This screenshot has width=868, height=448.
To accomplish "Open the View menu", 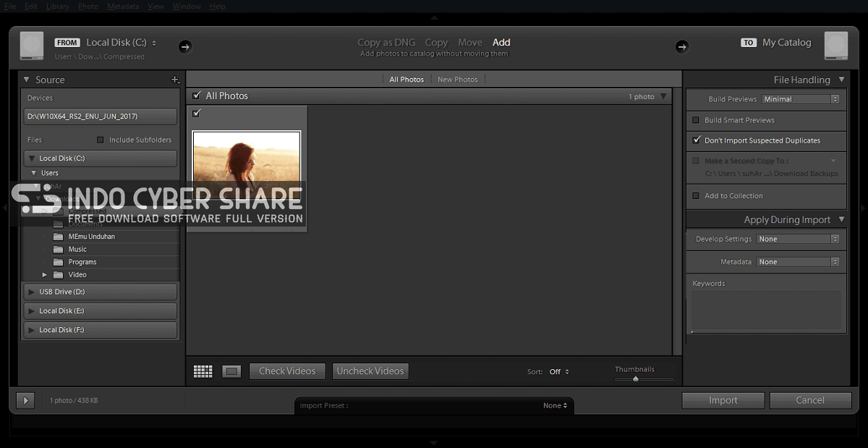I will pos(156,7).
